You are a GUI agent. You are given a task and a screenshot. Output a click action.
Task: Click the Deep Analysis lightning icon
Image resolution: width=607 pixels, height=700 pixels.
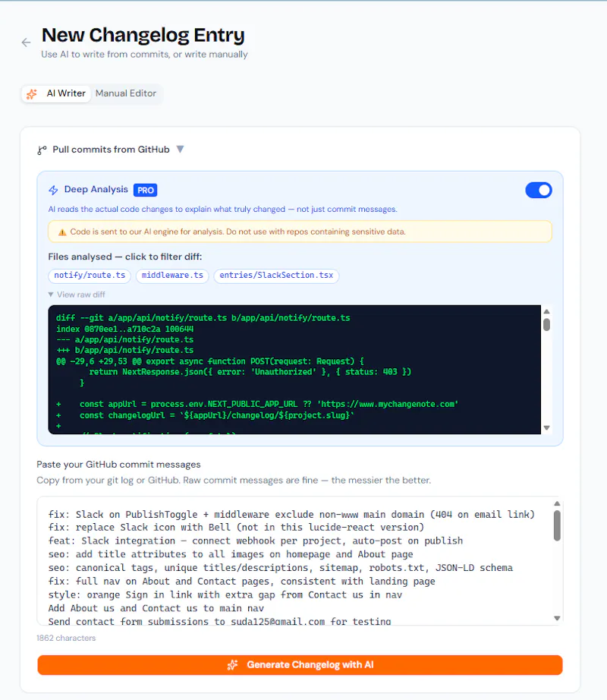tap(53, 190)
